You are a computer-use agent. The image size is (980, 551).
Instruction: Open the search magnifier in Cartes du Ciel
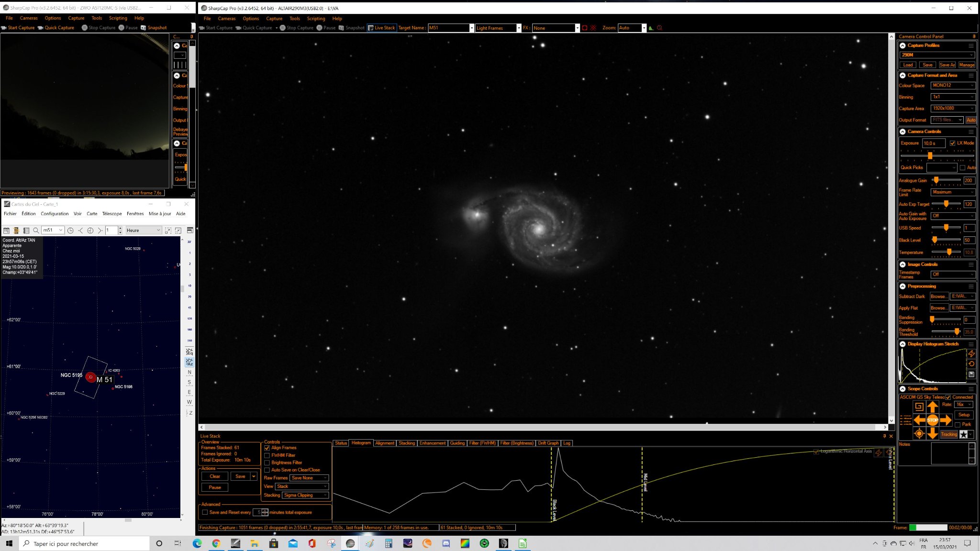(36, 231)
